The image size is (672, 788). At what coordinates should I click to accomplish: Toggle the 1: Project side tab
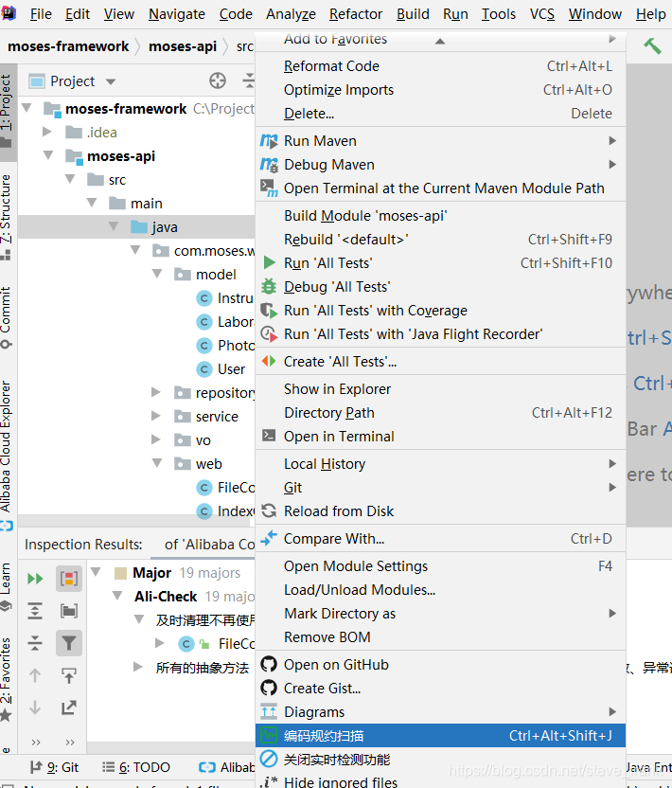coord(7,112)
